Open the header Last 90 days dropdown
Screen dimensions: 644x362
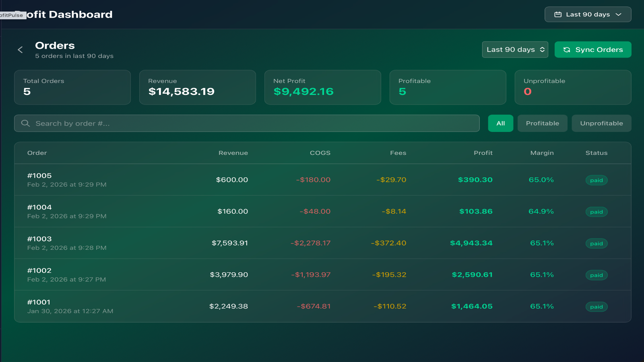(x=588, y=14)
